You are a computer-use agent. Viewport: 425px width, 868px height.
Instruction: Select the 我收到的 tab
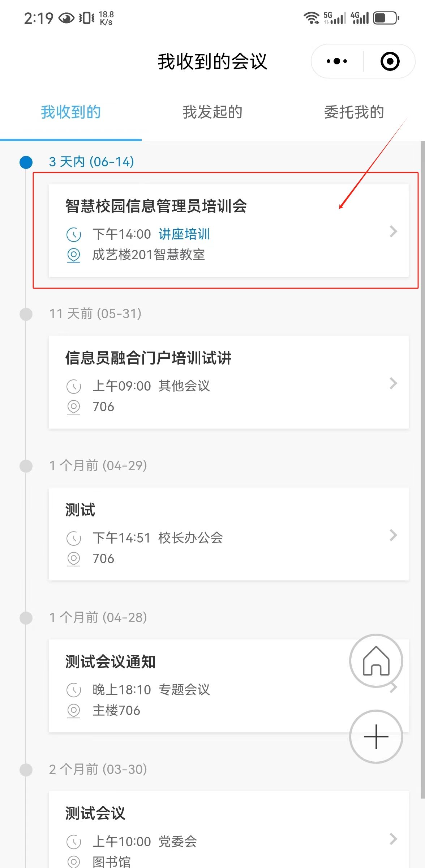[71, 112]
